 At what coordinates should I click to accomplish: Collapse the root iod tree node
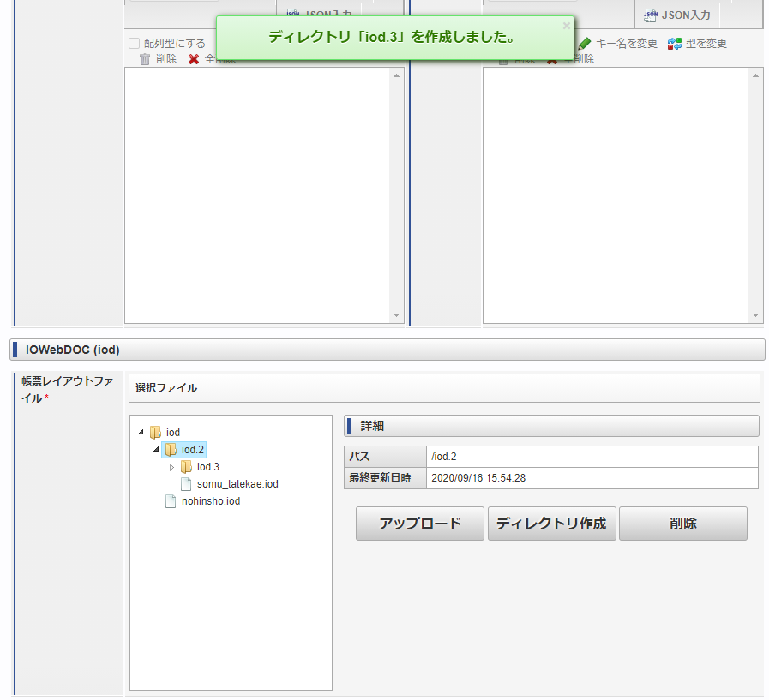click(x=141, y=433)
